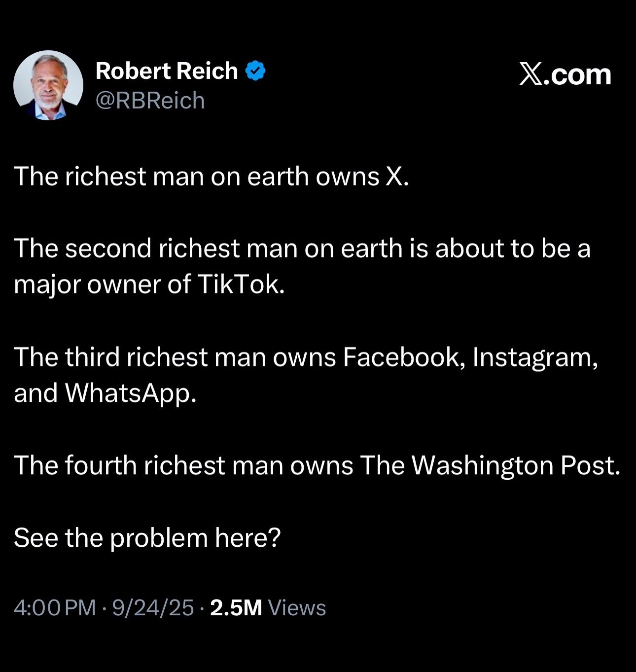
Task: Click the 9/24/25 post date
Action: [153, 608]
